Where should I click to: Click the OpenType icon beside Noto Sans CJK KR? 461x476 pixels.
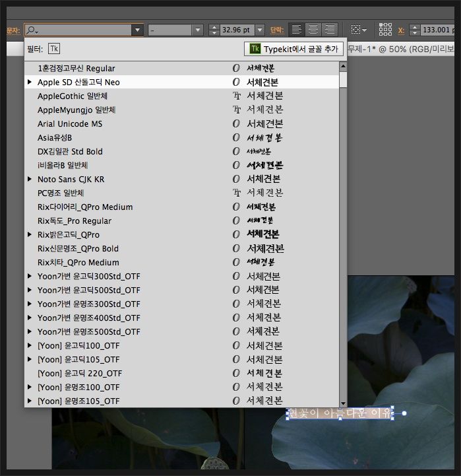[x=236, y=179]
